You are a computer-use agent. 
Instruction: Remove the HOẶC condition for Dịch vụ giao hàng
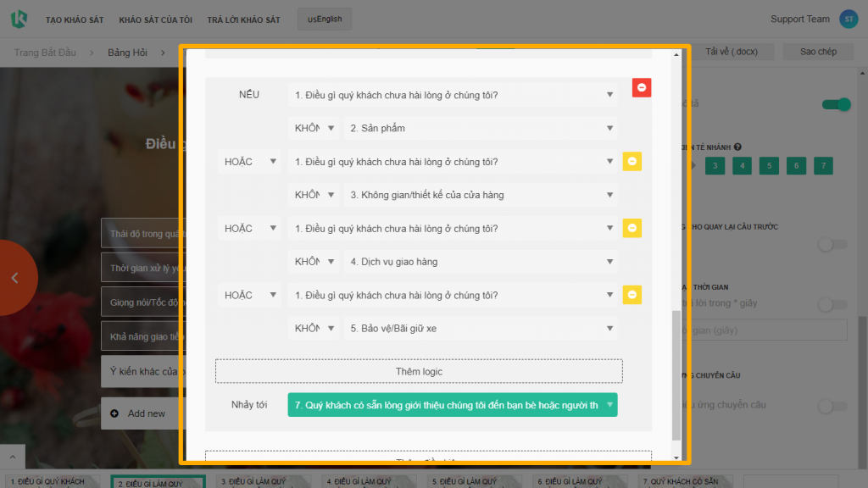coord(632,228)
